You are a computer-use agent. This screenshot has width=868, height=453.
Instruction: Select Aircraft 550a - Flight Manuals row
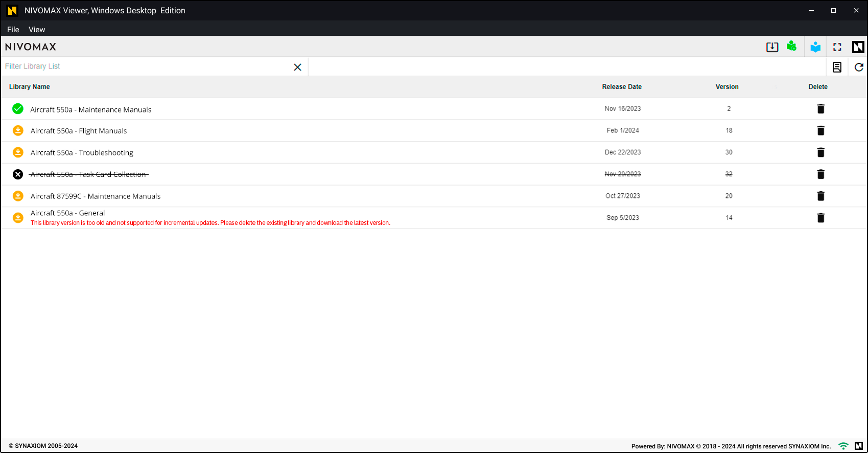point(434,131)
